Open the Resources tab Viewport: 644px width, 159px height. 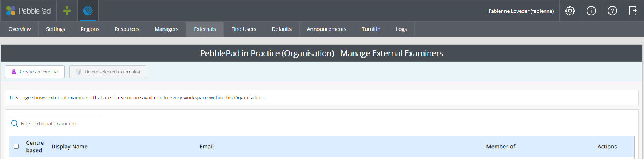coord(127,29)
